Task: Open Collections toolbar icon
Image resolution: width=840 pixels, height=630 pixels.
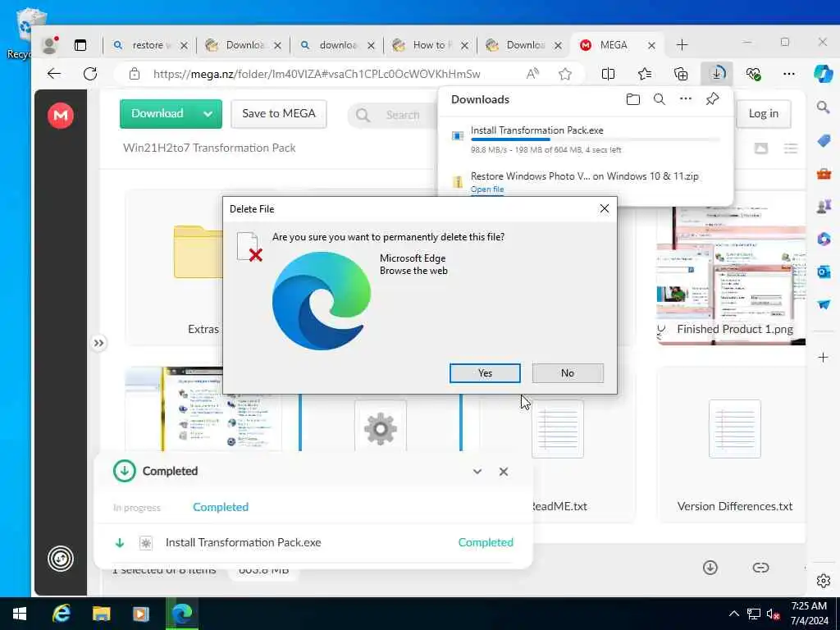Action: (681, 74)
